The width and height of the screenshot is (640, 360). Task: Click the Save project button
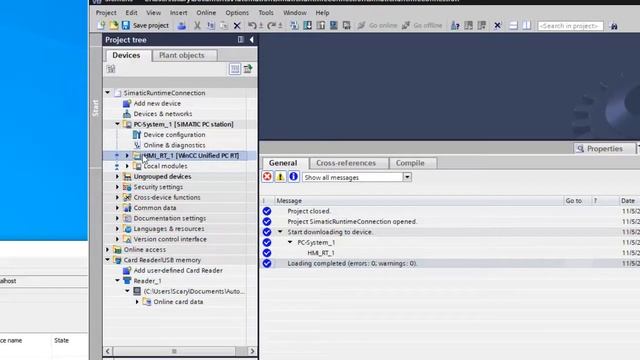click(145, 25)
